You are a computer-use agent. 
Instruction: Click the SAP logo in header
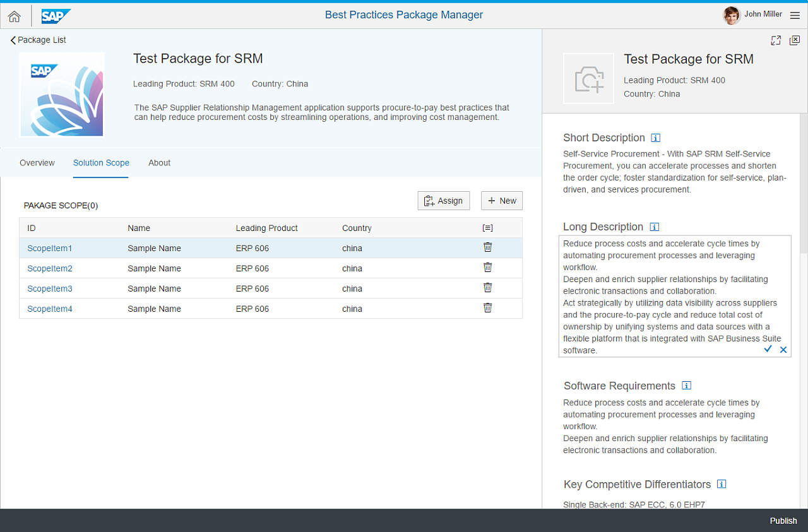click(56, 16)
